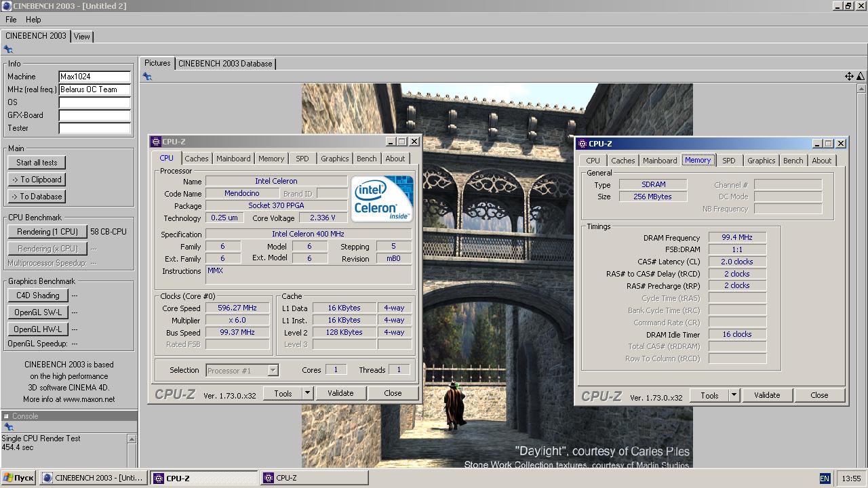Image resolution: width=868 pixels, height=488 pixels.
Task: Click the Intel Celeron inside logo
Action: [x=382, y=199]
